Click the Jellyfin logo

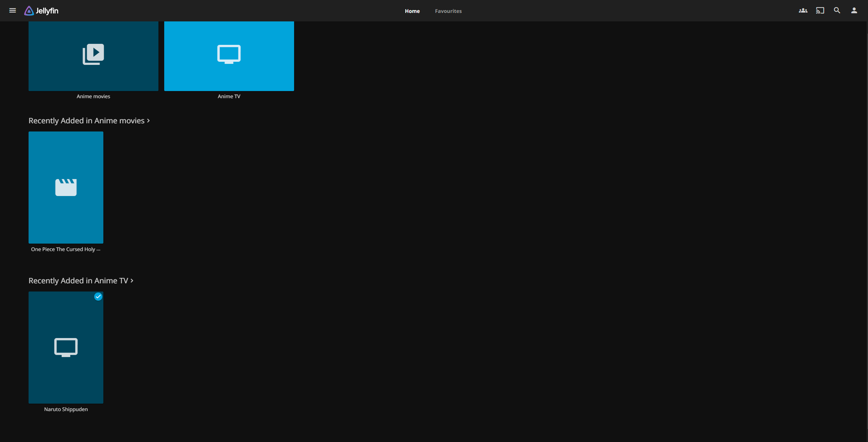(x=41, y=11)
